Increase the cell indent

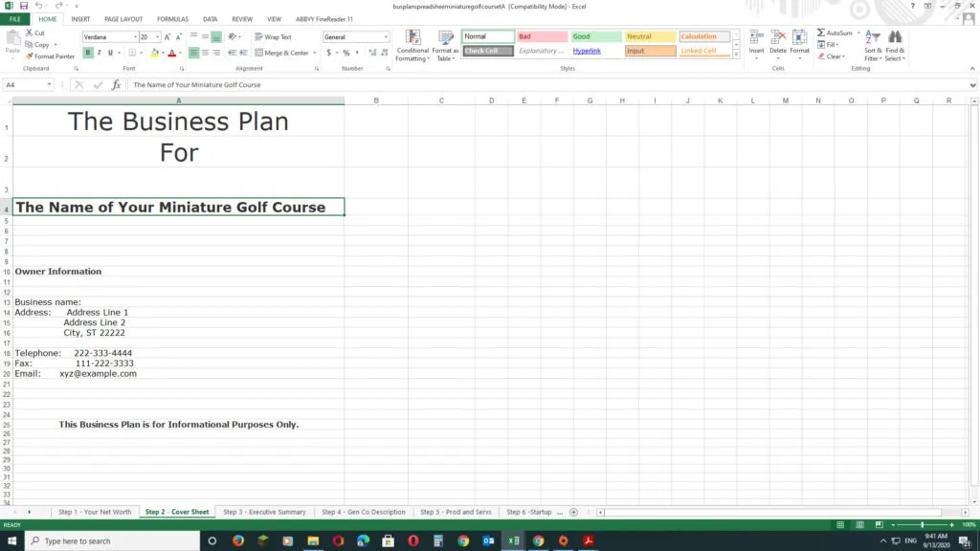coord(243,54)
